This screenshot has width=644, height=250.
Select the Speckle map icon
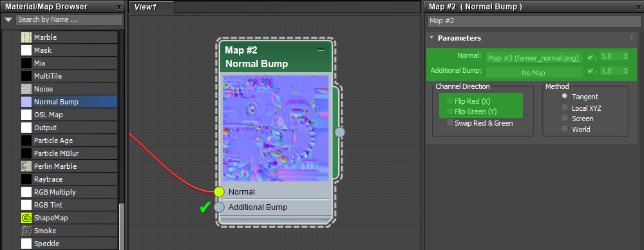26,244
